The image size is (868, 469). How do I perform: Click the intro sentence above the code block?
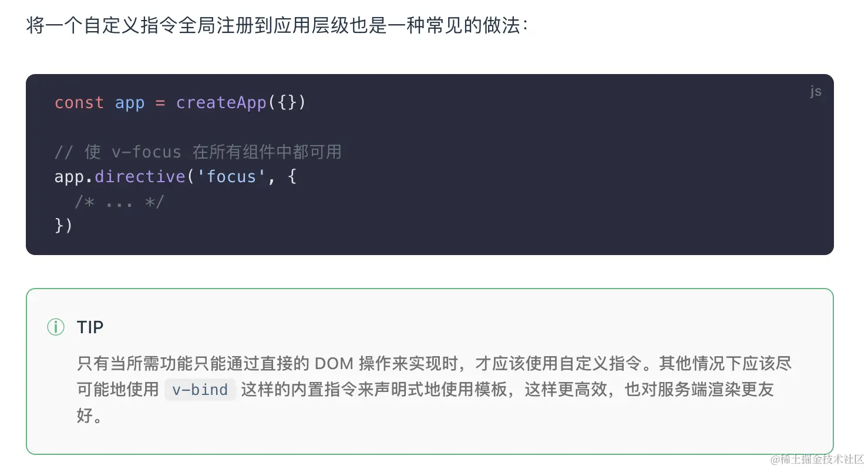tap(277, 26)
